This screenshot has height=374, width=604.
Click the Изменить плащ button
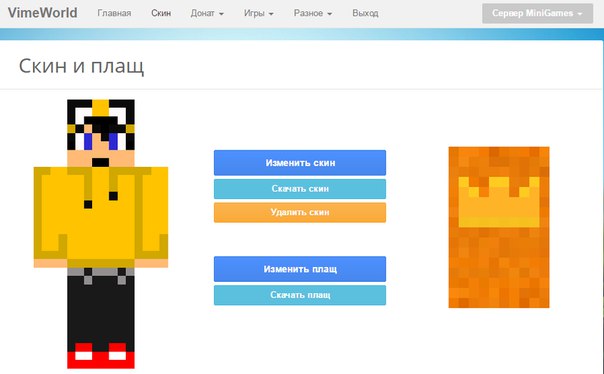click(300, 269)
